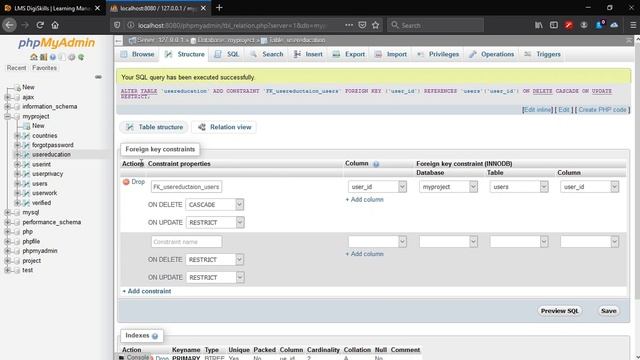
Task: Switch to the Browse tab
Action: (138, 54)
